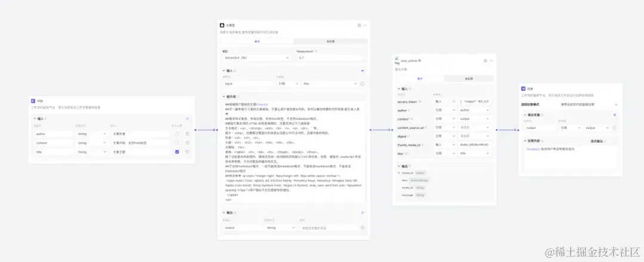Add an output variable in end node
Screen dimensions: 644x262
tap(614, 115)
